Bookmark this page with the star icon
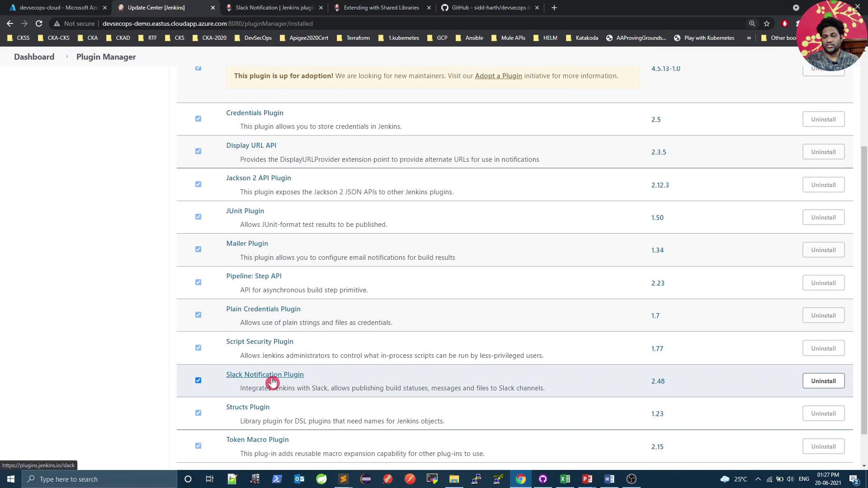This screenshot has width=868, height=488. coord(767,23)
